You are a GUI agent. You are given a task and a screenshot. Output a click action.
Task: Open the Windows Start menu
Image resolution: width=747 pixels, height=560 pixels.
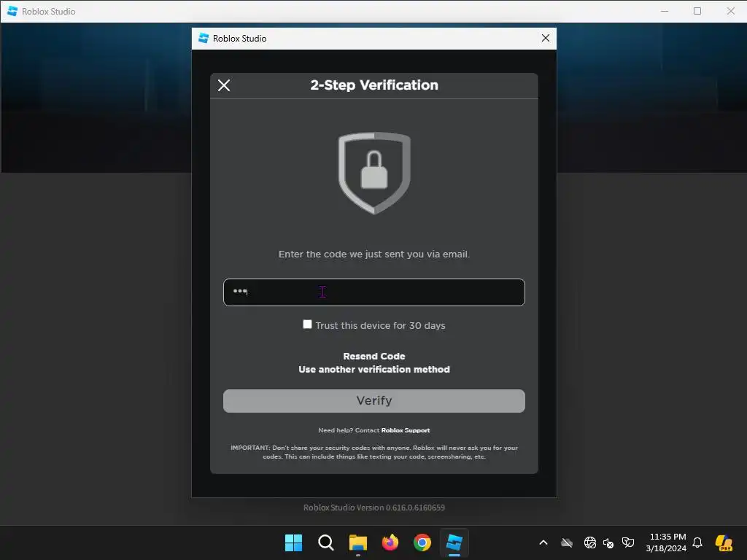(x=293, y=542)
